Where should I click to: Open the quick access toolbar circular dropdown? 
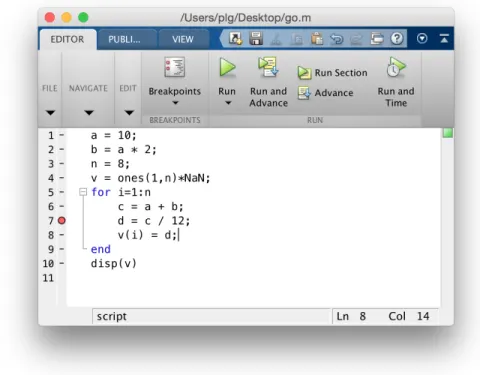click(422, 38)
